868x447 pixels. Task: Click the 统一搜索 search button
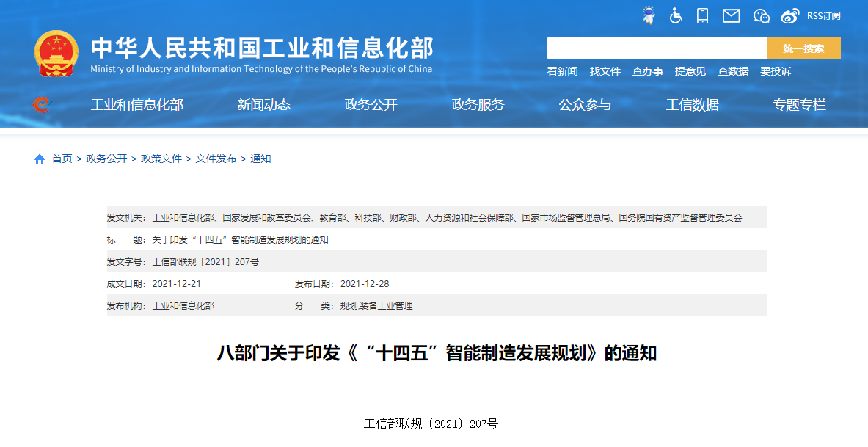[803, 48]
